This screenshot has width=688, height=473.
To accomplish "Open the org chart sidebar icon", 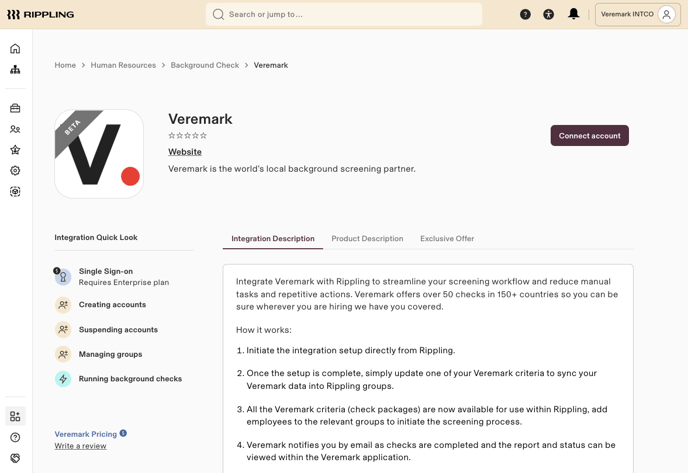I will click(x=15, y=69).
